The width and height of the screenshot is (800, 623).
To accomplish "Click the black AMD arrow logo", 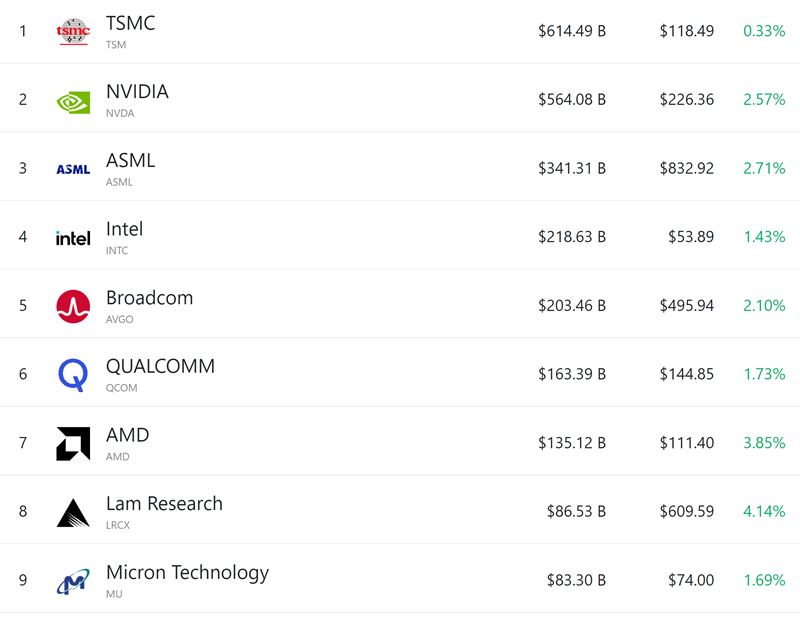I will click(73, 443).
